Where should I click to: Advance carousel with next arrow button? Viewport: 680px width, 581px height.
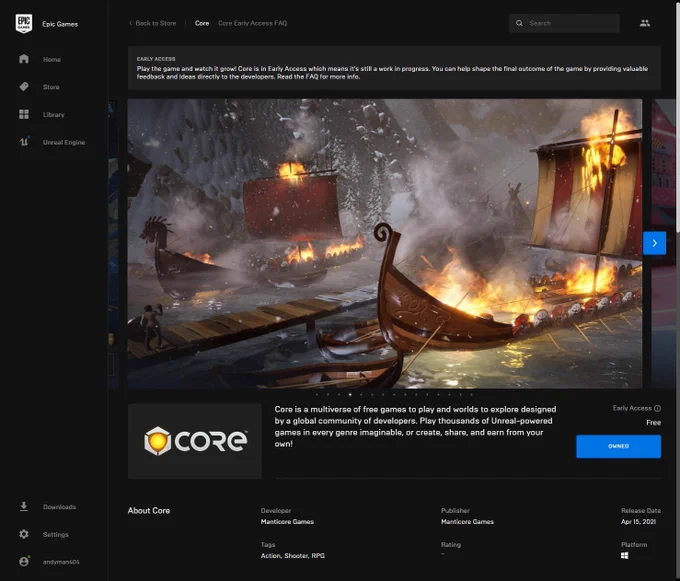click(x=654, y=243)
